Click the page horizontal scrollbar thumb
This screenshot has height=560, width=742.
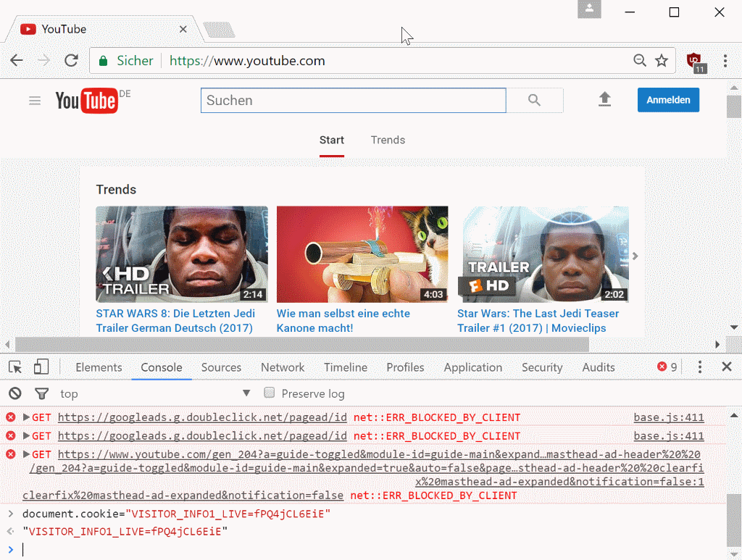302,344
